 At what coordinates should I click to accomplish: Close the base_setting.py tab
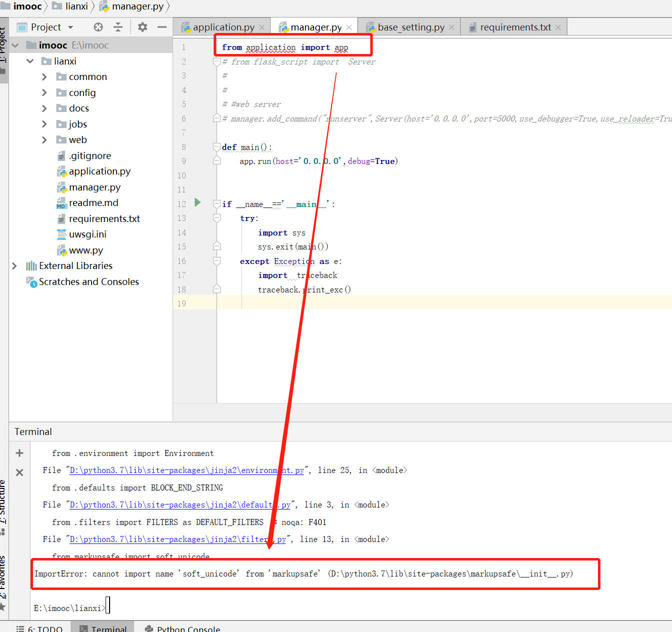pos(451,27)
